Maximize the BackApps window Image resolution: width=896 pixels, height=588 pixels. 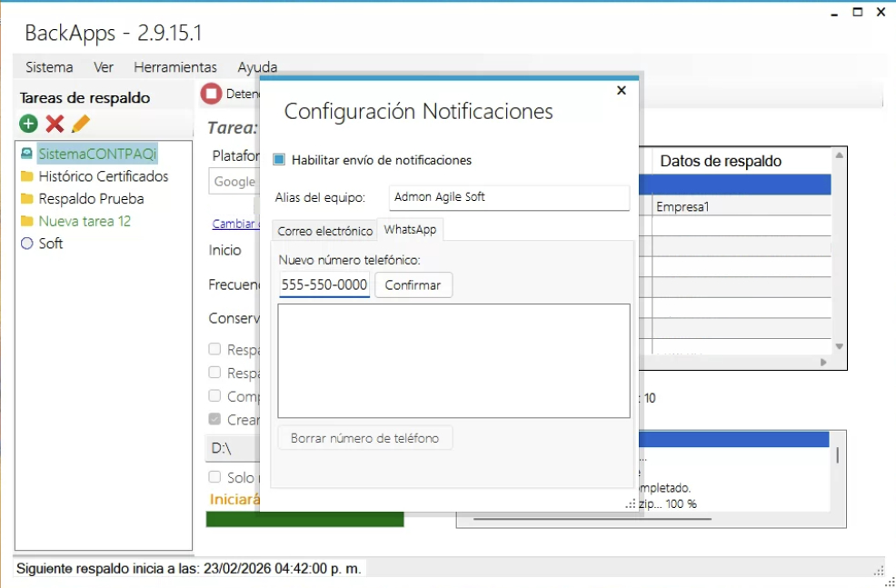[x=857, y=12]
